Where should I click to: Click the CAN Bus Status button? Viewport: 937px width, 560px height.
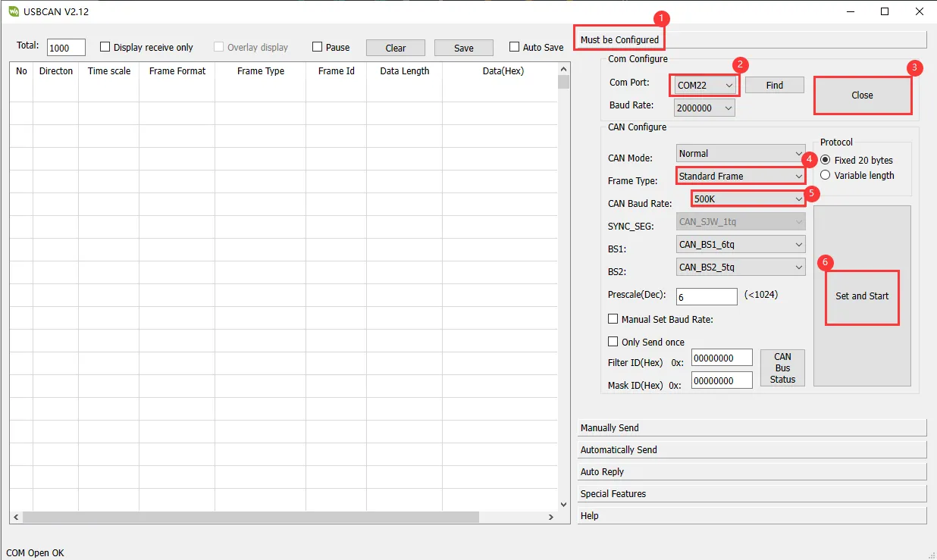[782, 368]
